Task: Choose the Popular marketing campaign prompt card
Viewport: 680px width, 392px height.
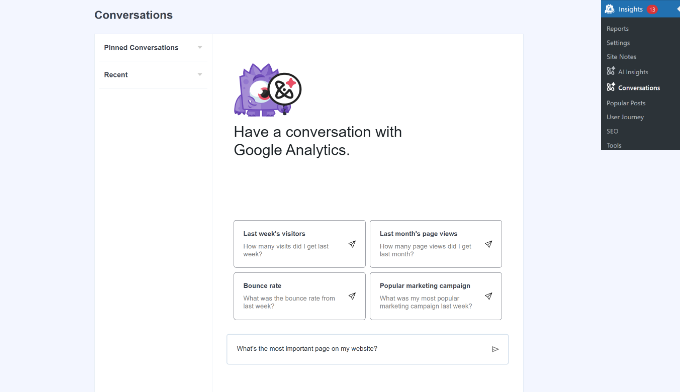Action: 435,296
